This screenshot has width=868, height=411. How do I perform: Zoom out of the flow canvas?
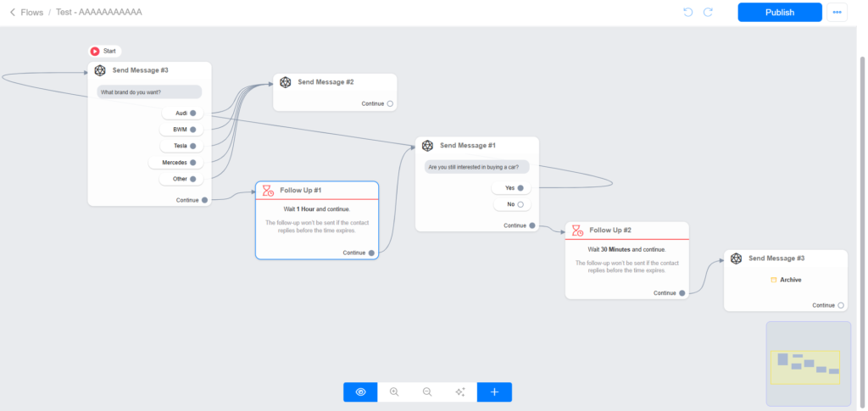pyautogui.click(x=427, y=392)
